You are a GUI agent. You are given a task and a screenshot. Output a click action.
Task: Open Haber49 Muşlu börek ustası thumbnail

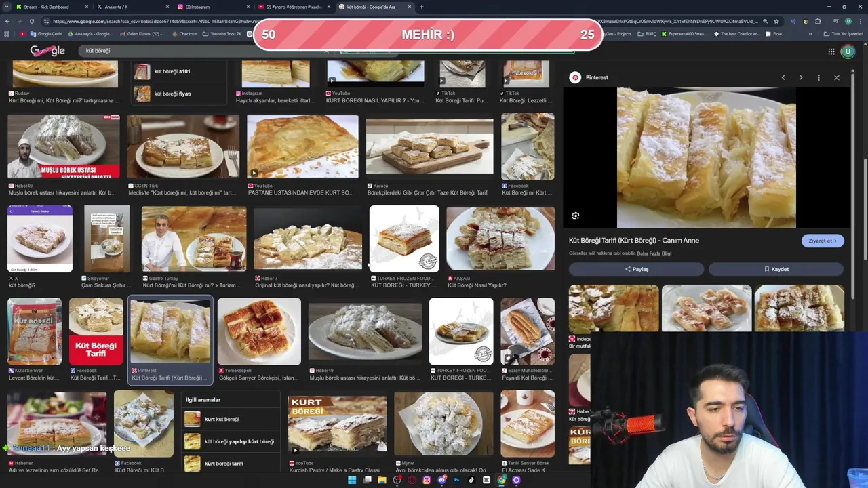tap(63, 146)
